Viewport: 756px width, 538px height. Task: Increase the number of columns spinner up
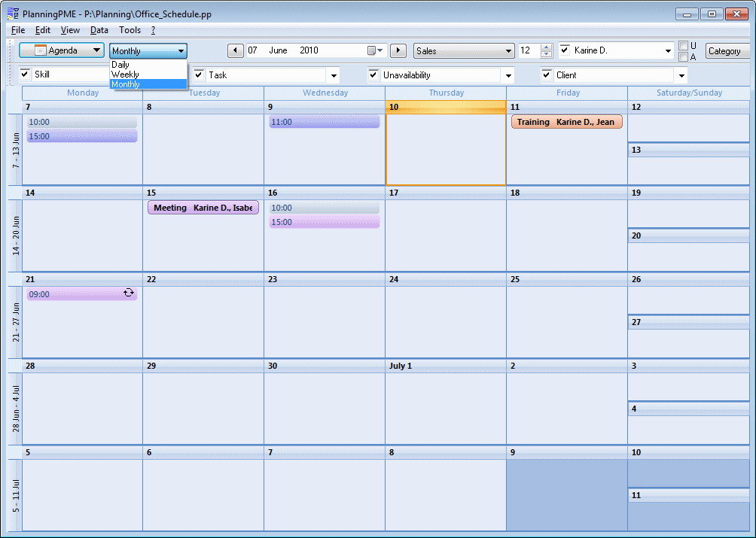[x=546, y=47]
